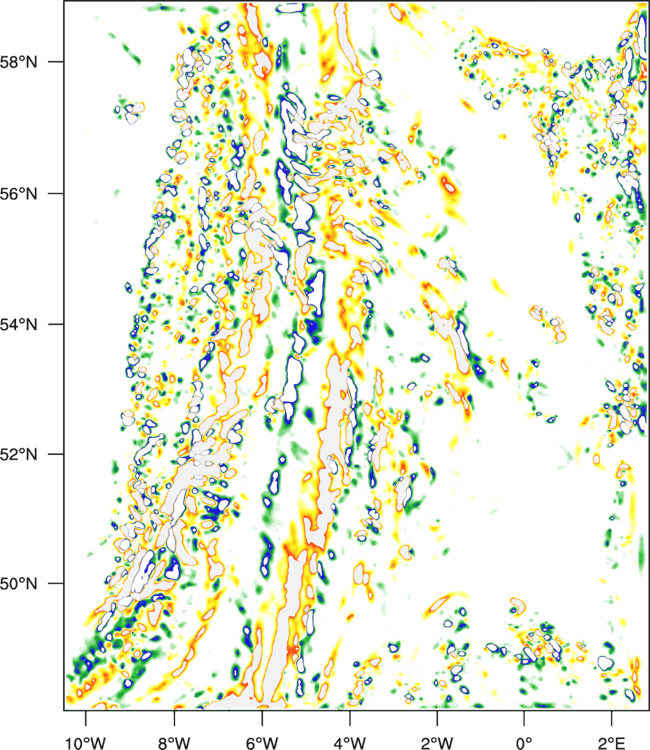Click the 50°N latitude label
The height and width of the screenshot is (750, 650).
(x=19, y=584)
